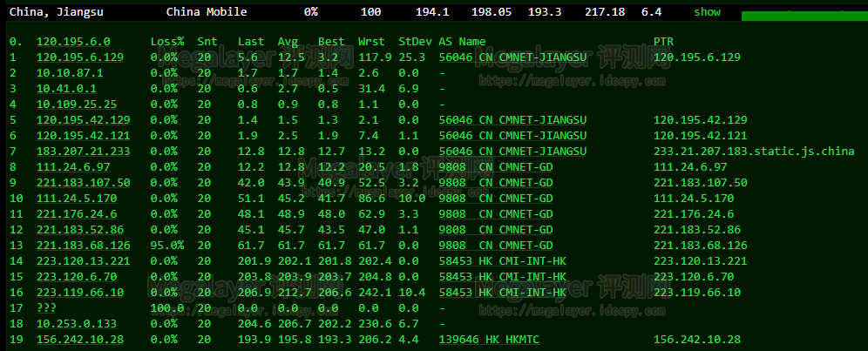Open hop 14 IP 223.120.13.221 link
The width and height of the screenshot is (868, 351).
(x=83, y=260)
